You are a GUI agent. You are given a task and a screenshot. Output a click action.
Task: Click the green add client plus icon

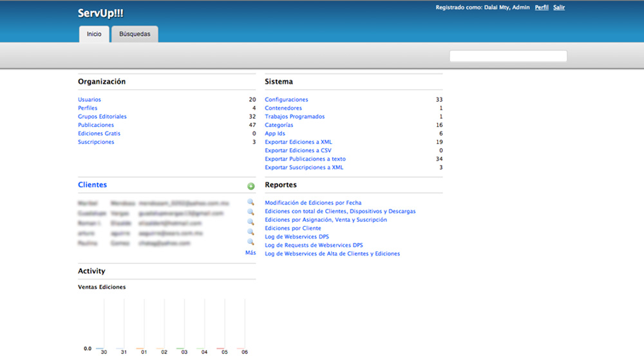click(251, 186)
